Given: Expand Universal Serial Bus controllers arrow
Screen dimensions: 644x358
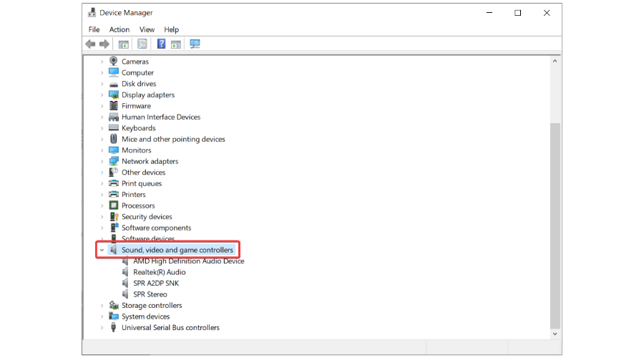Looking at the screenshot, I should click(102, 328).
